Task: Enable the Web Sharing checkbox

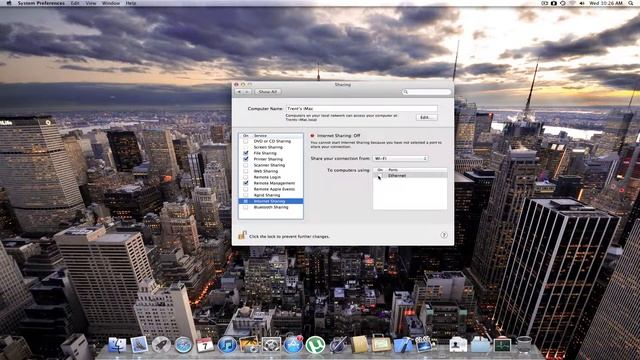Action: (x=246, y=171)
